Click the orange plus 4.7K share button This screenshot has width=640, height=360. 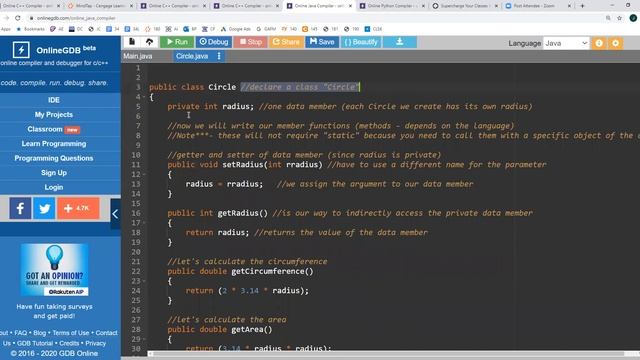78,208
